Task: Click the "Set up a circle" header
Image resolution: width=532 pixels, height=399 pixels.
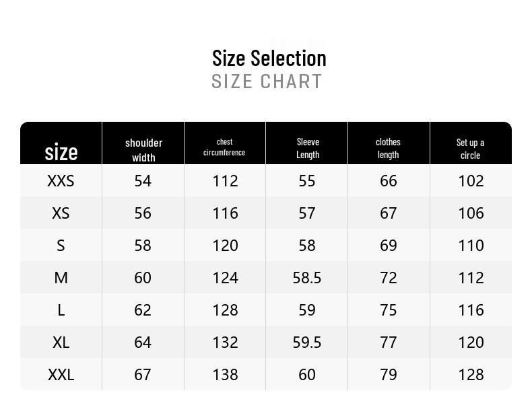Action: (470, 149)
